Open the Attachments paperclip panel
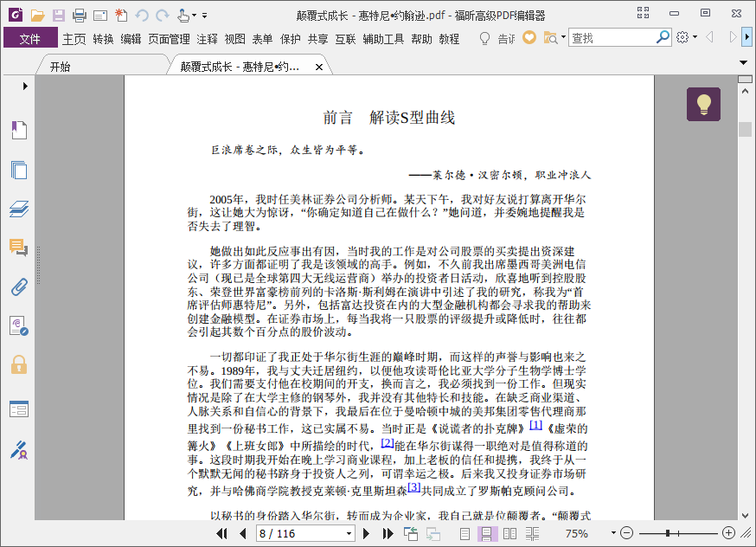Image resolution: width=756 pixels, height=547 pixels. pyautogui.click(x=19, y=287)
